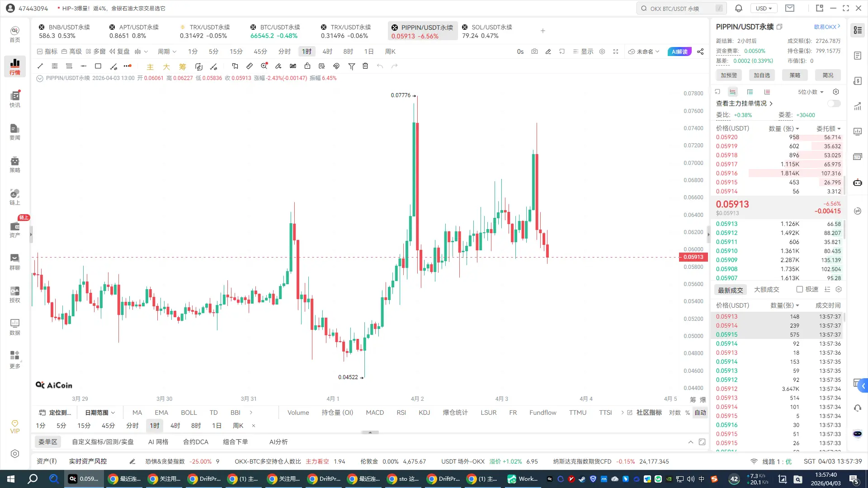Enable the 极速 checkbox

tap(799, 289)
